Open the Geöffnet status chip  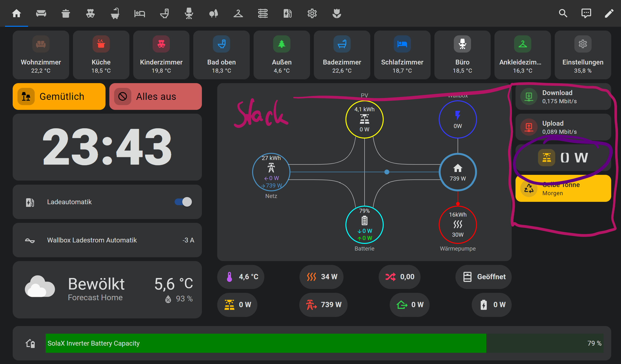tap(483, 277)
